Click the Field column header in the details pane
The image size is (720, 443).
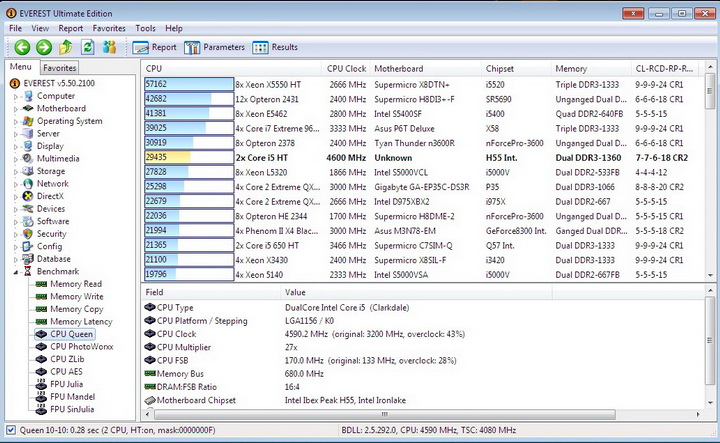211,292
